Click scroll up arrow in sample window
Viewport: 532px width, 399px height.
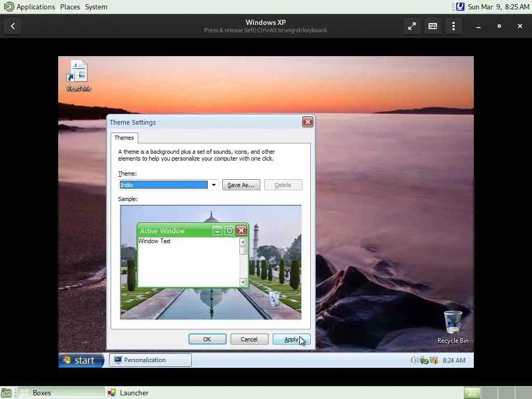(x=243, y=242)
